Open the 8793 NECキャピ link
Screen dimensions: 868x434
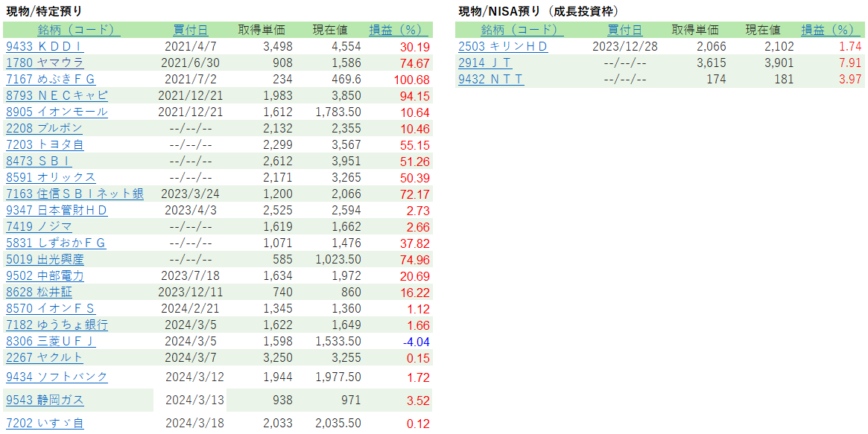click(57, 95)
